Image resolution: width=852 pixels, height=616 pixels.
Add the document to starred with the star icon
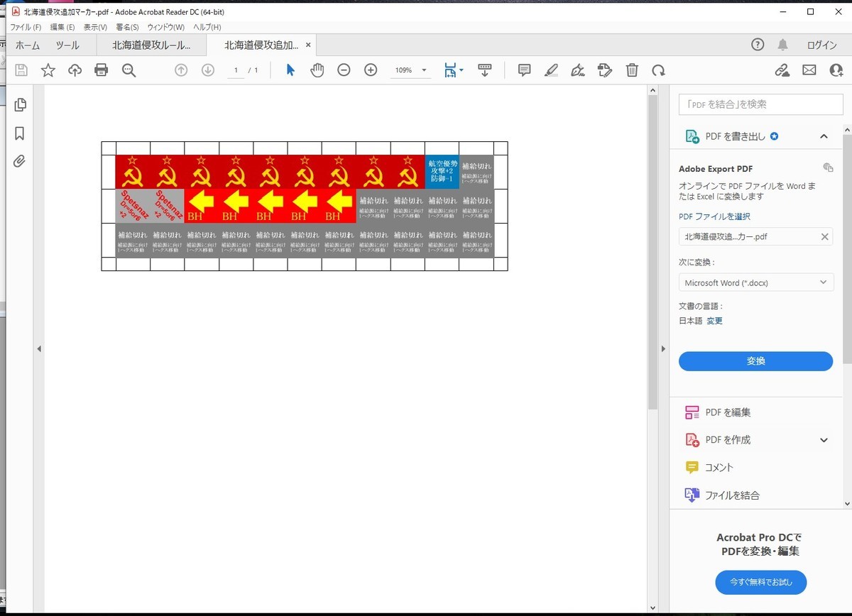[x=48, y=70]
